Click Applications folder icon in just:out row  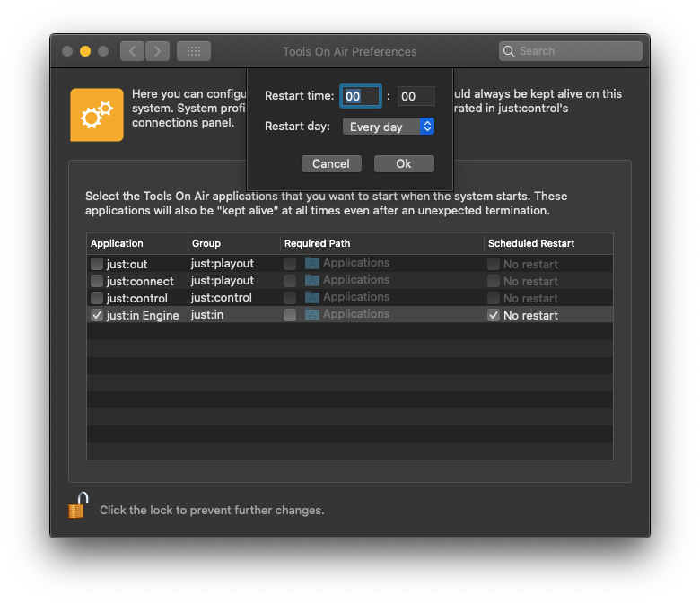coord(312,263)
